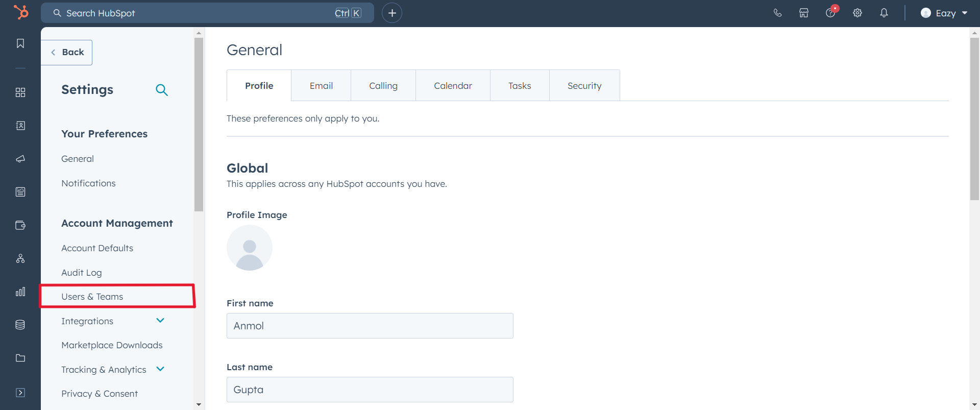
Task: Open Marketplace Downloads settings
Action: click(112, 345)
